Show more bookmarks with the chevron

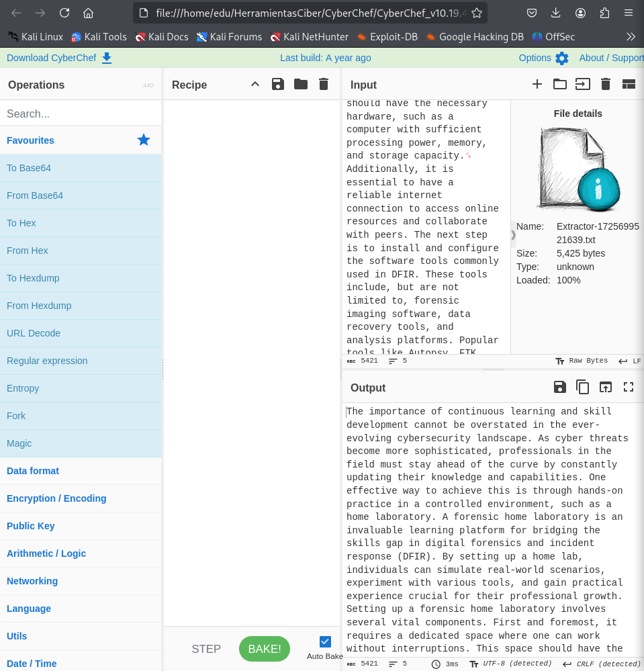631,37
